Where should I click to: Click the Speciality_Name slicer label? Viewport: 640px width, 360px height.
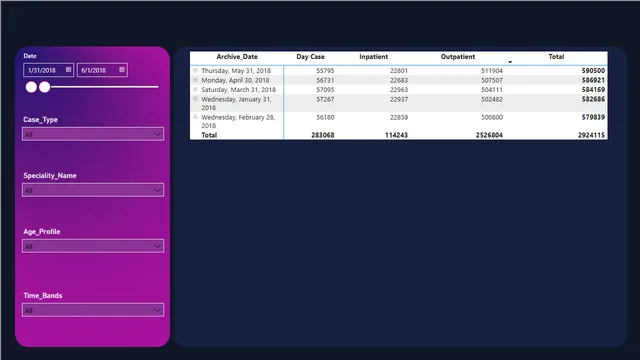click(x=50, y=176)
